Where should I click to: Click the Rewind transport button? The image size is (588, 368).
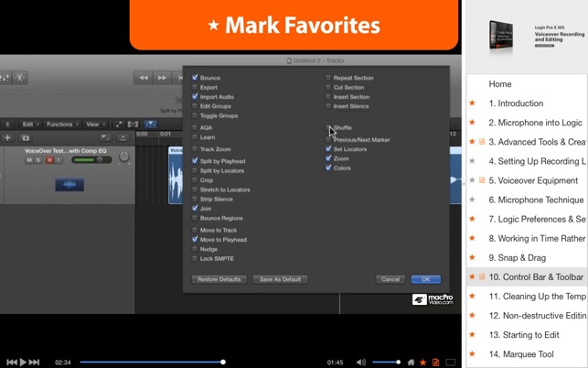(x=144, y=78)
